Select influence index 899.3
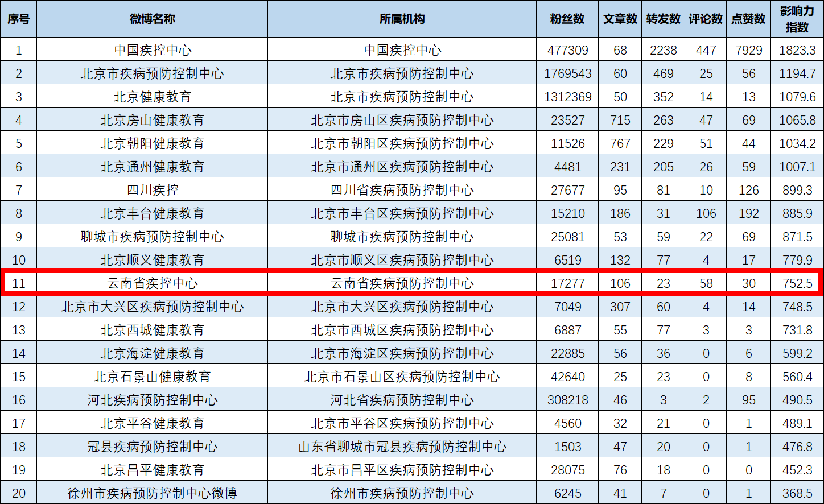The height and width of the screenshot is (504, 824). tap(797, 190)
